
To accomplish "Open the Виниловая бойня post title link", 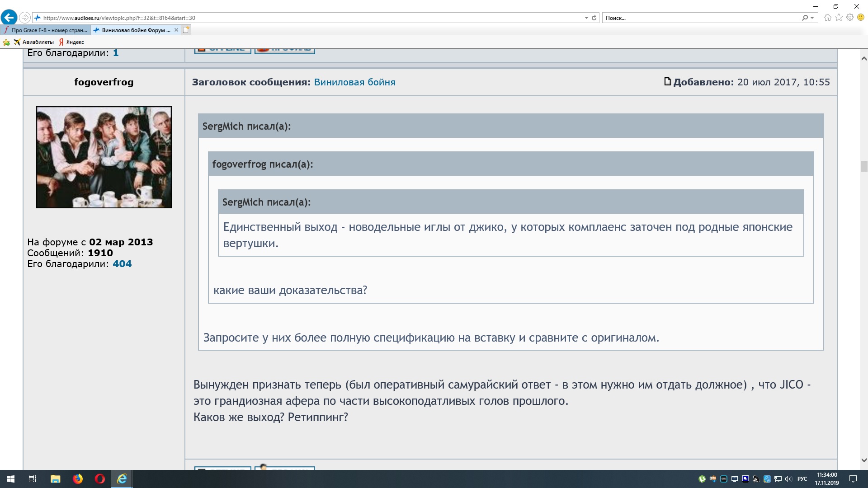I will click(x=354, y=82).
